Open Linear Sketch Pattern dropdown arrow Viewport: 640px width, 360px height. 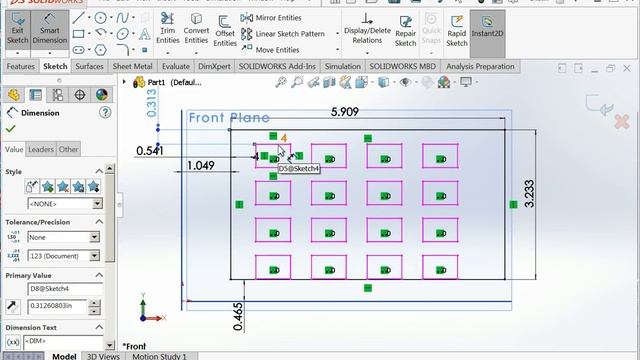point(338,33)
